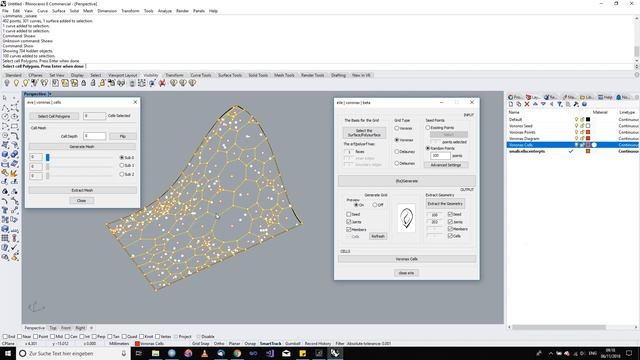Click the Generate Mesh button
Viewport: 640px width, 360px height.
[82, 147]
